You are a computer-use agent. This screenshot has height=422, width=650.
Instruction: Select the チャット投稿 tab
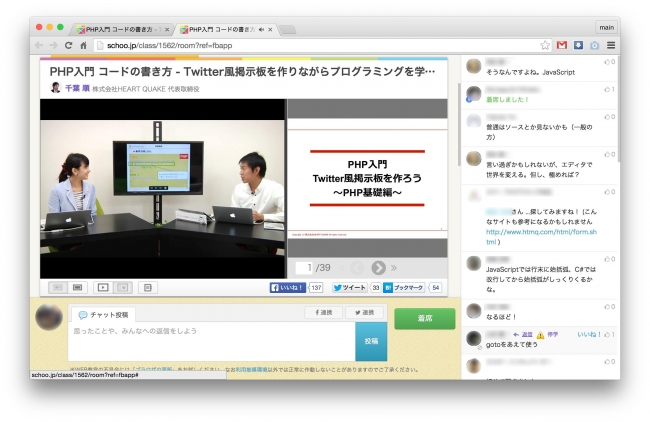(103, 315)
